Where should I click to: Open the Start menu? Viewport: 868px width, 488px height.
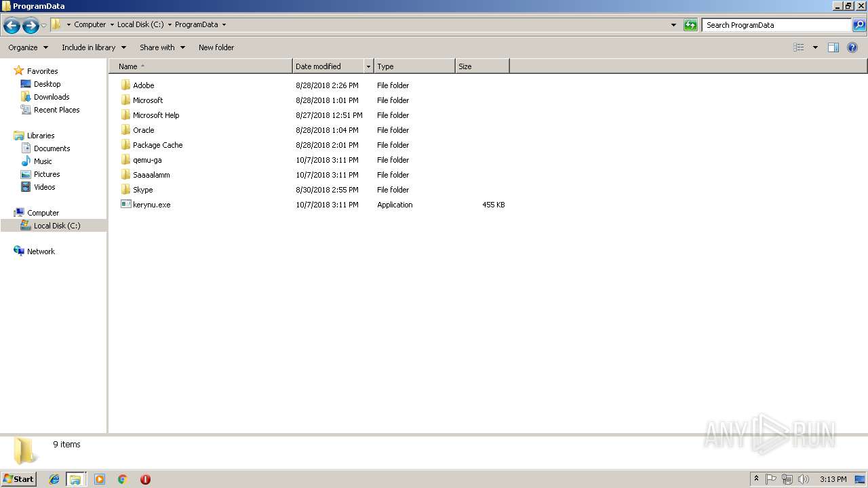tap(18, 479)
